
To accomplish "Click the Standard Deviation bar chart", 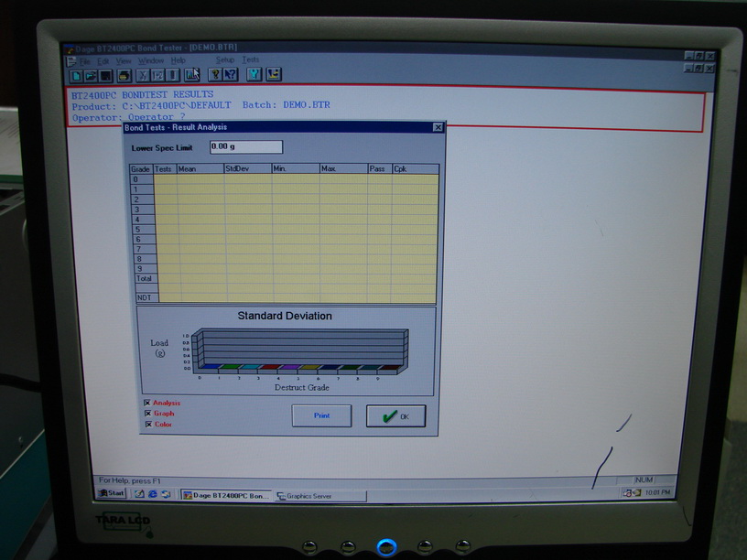I will click(x=298, y=351).
